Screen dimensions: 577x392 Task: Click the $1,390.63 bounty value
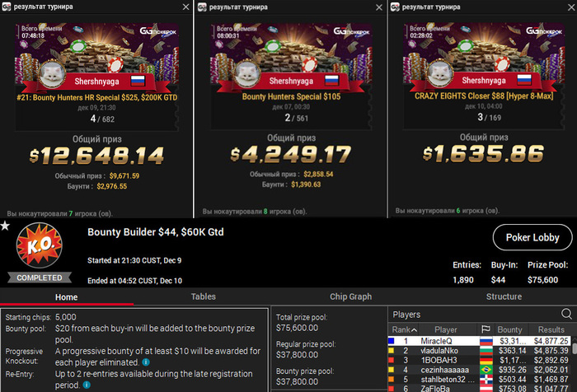(306, 184)
